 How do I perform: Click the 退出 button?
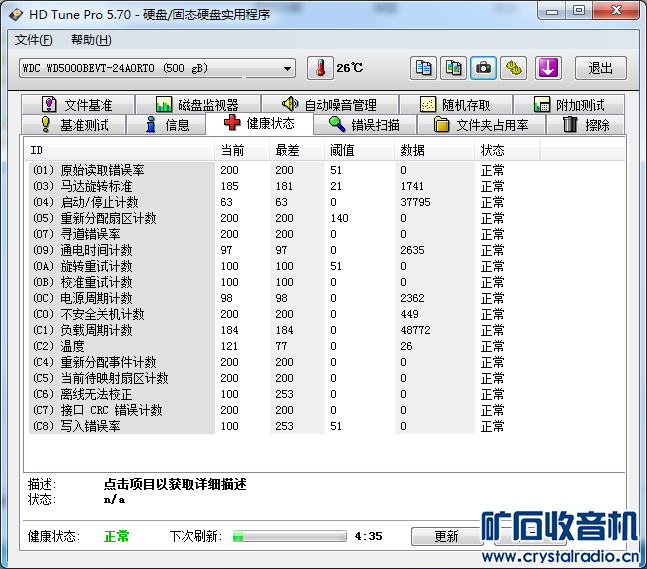[601, 68]
